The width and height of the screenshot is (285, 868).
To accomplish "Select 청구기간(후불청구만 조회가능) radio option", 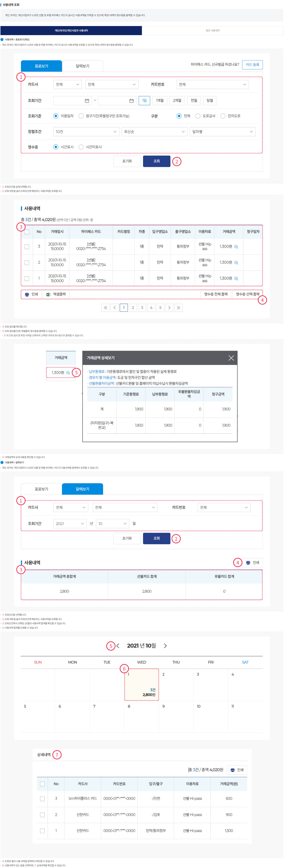I will pyautogui.click(x=81, y=116).
